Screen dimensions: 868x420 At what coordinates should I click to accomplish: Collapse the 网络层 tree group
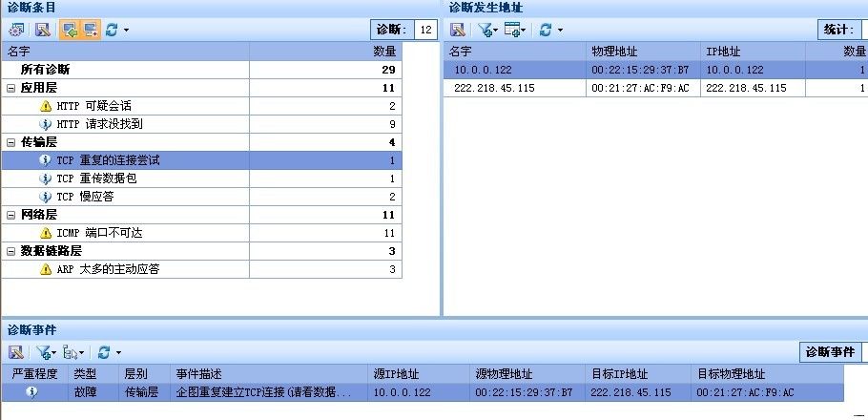pyautogui.click(x=11, y=215)
